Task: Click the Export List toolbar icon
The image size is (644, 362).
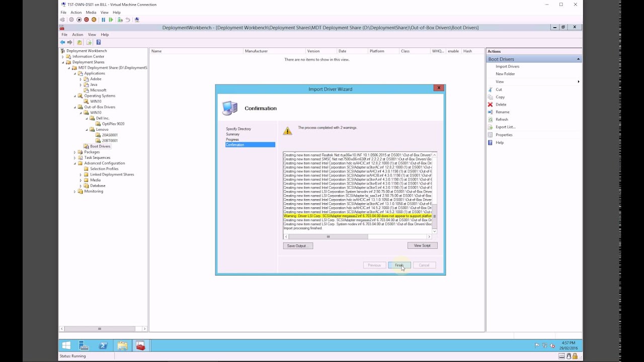Action: 89,42
